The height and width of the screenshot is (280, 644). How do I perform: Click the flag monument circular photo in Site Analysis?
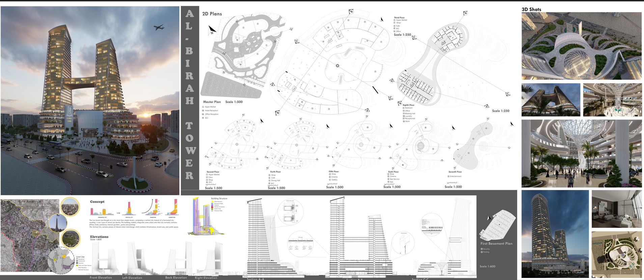pyautogui.click(x=58, y=223)
